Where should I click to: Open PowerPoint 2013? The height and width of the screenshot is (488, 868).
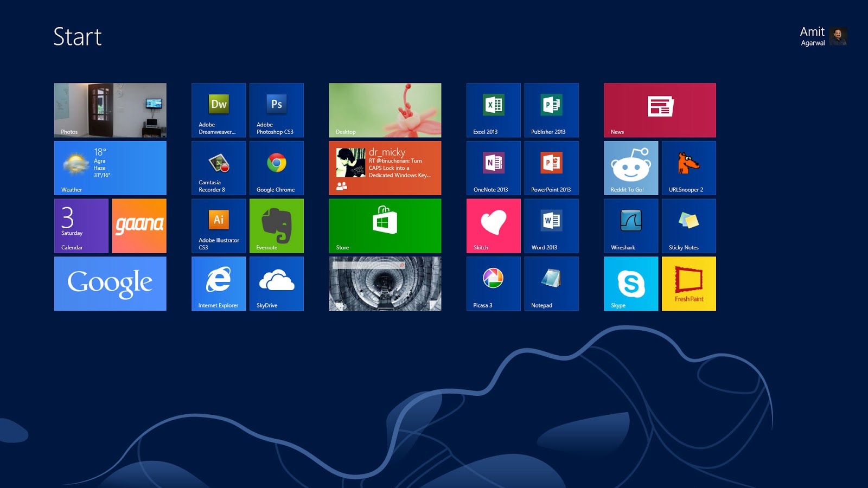[552, 168]
